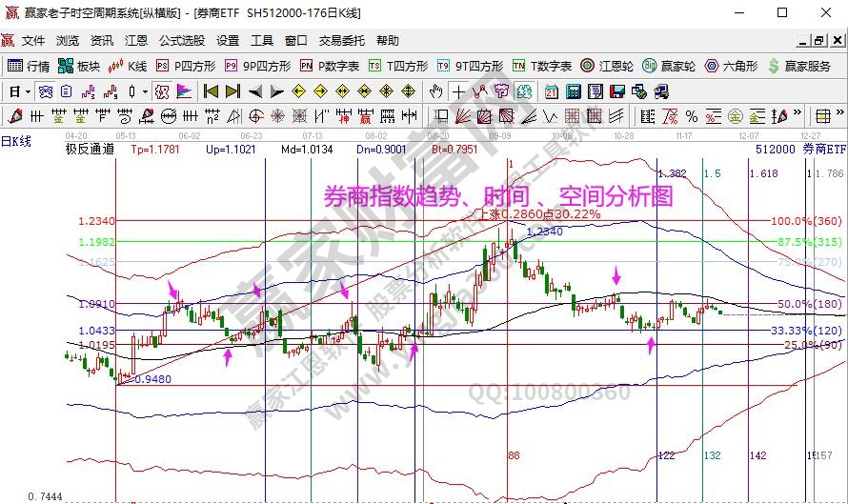Toggle the crosshair cursor mode

point(458,91)
